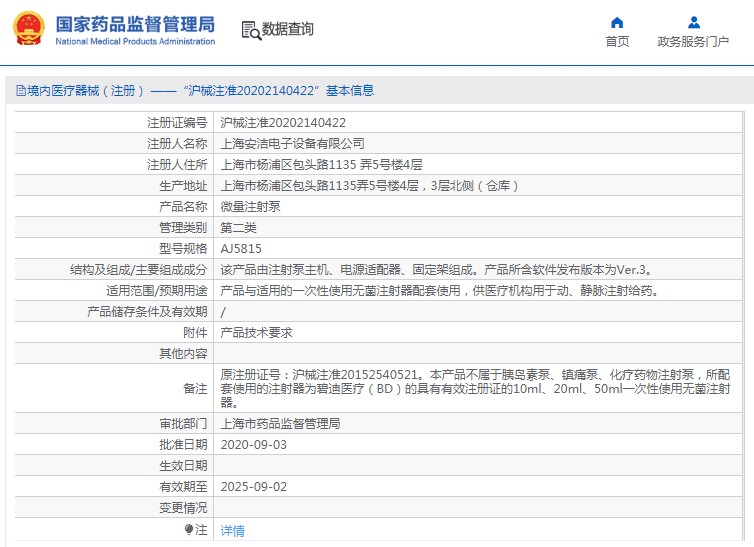Click the 管理类别 label

point(183,228)
